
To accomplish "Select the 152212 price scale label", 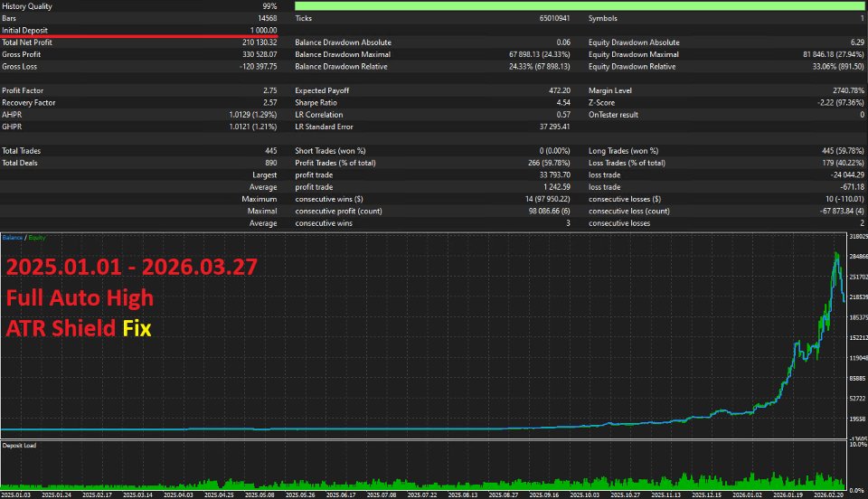I will tap(858, 338).
